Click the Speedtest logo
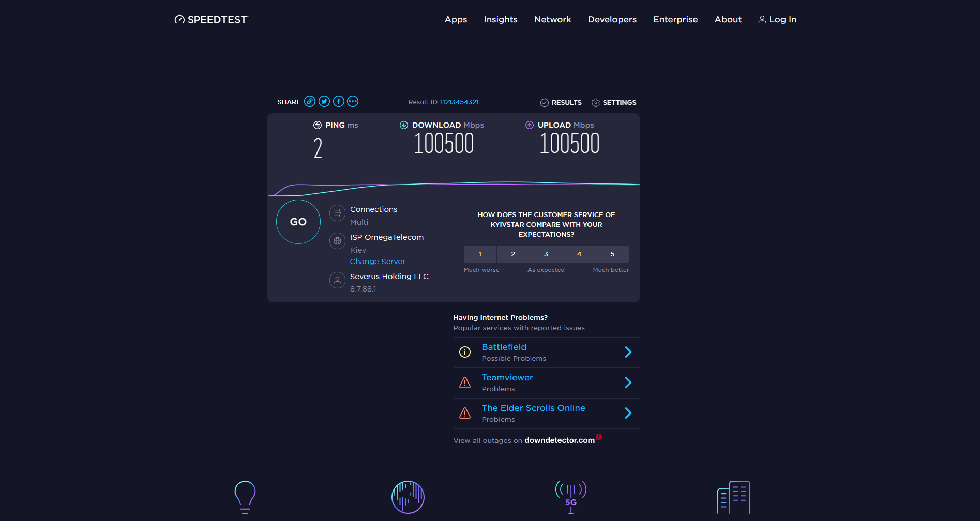Viewport: 980px width, 521px height. [211, 20]
